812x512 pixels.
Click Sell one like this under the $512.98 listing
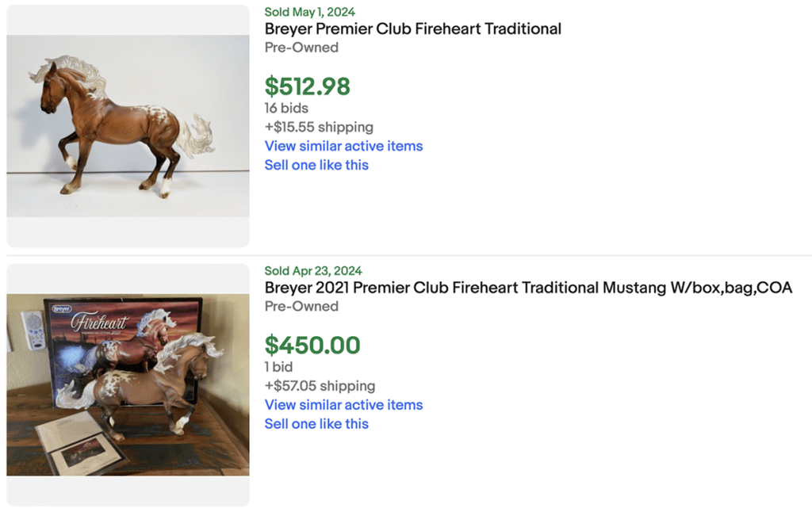click(316, 165)
